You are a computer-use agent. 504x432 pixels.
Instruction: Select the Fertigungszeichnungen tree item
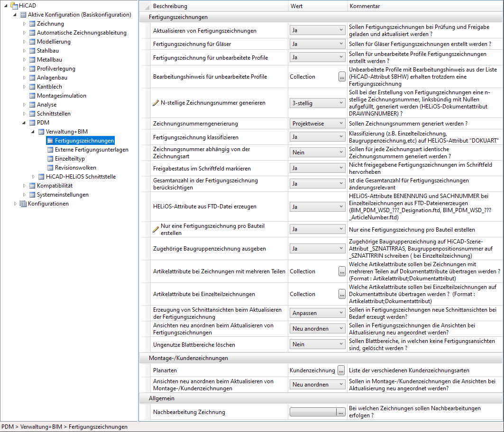[x=84, y=140]
